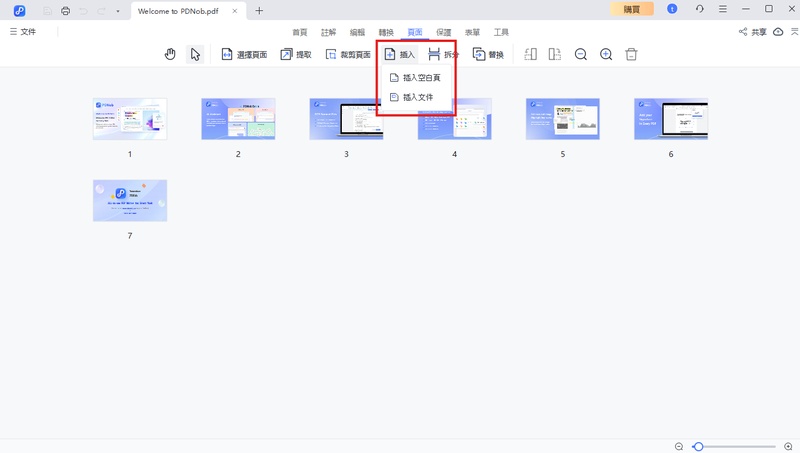Select page 2 thumbnail
Image resolution: width=800 pixels, height=453 pixels.
click(x=238, y=119)
